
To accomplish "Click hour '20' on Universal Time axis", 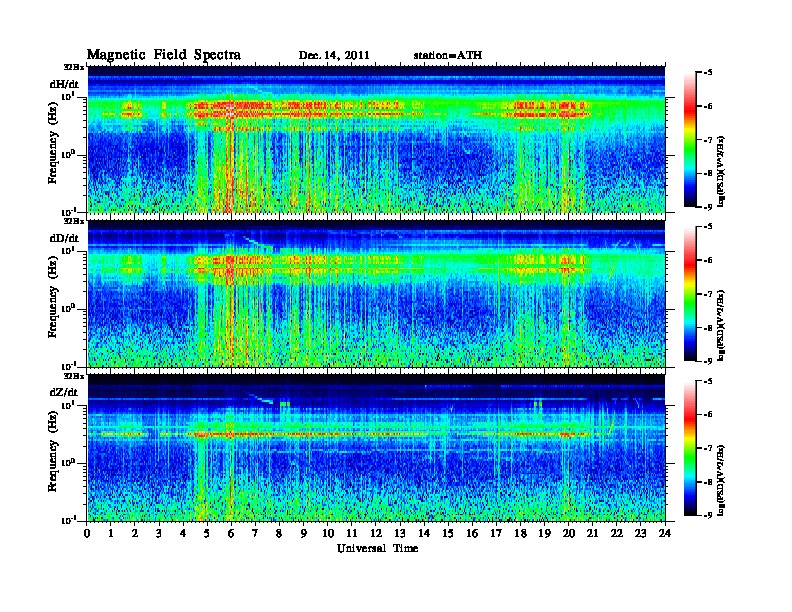I will 569,533.
